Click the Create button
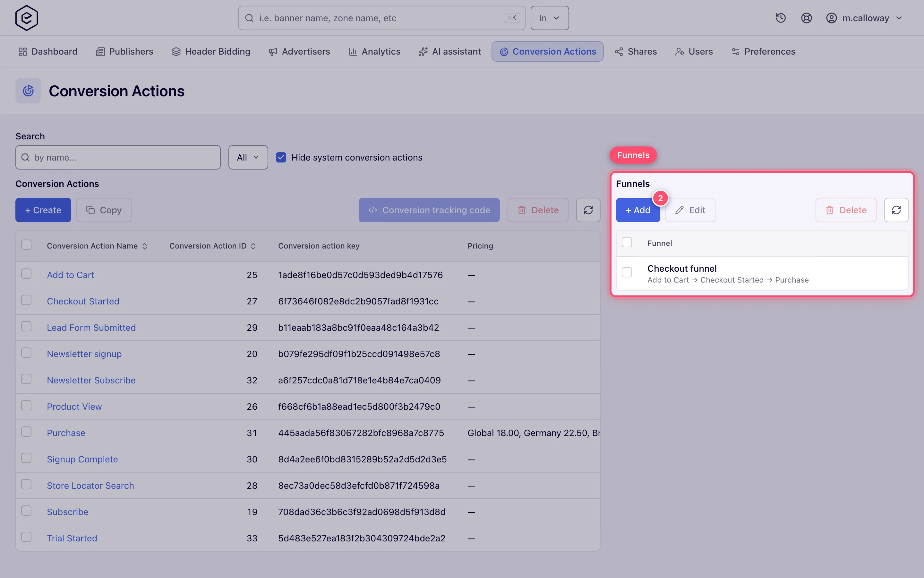Viewport: 924px width, 578px height. click(43, 210)
